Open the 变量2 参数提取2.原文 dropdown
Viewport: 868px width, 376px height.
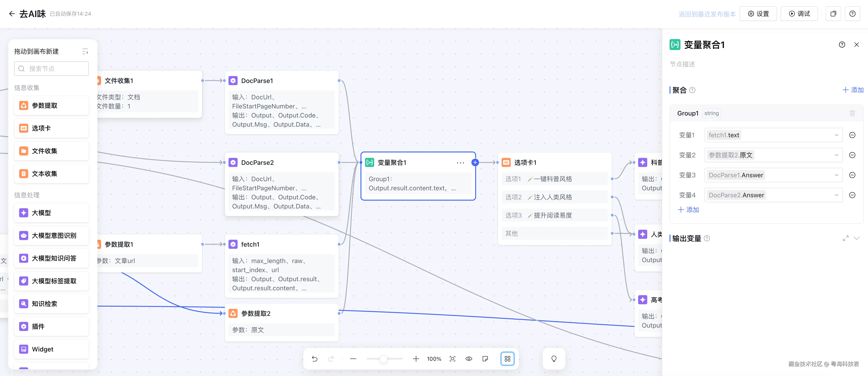[x=773, y=155]
